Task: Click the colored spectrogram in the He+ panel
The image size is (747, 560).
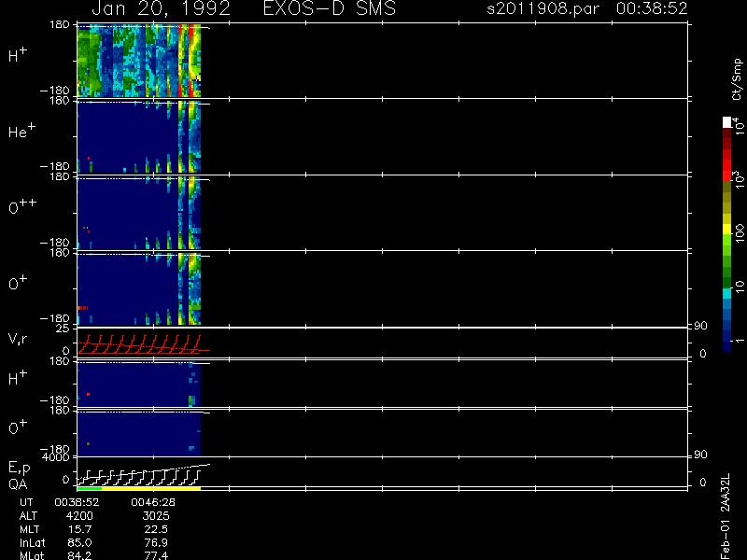Action: (139, 137)
